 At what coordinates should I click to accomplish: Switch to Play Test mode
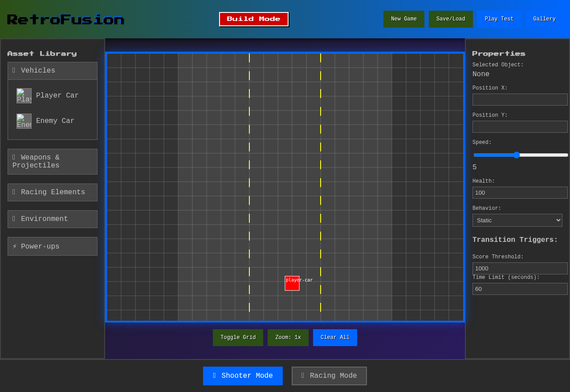pos(499,19)
